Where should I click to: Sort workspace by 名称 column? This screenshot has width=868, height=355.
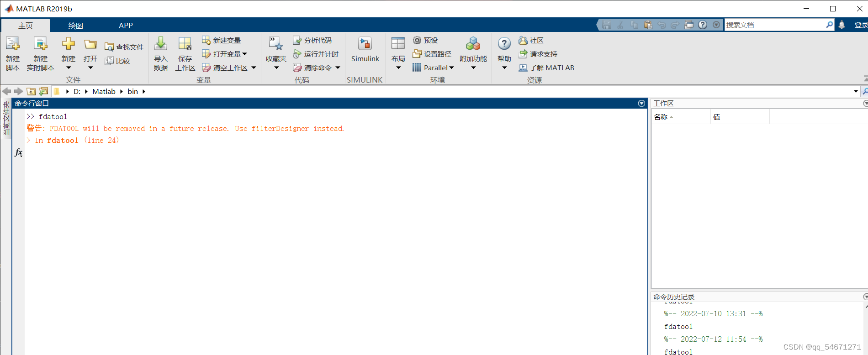point(680,117)
